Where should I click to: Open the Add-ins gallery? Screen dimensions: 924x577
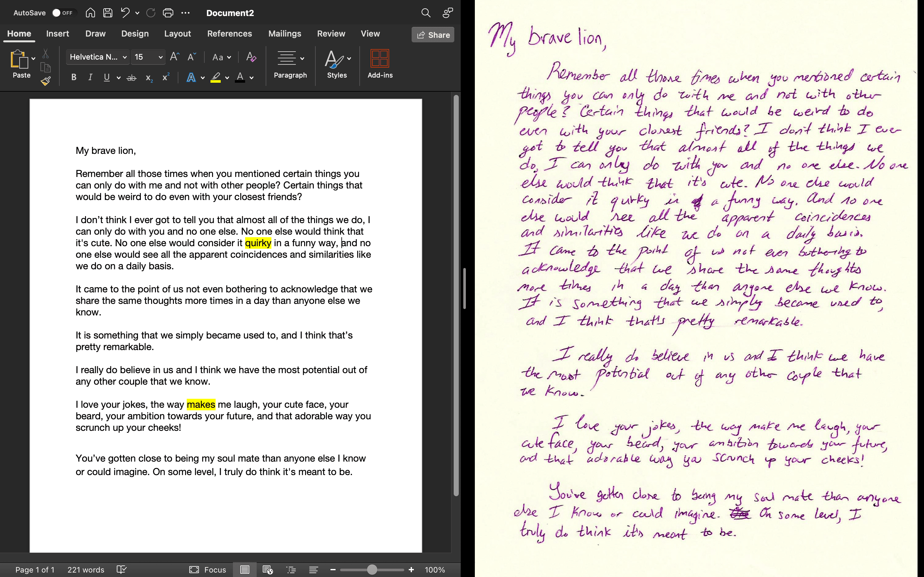(x=380, y=64)
